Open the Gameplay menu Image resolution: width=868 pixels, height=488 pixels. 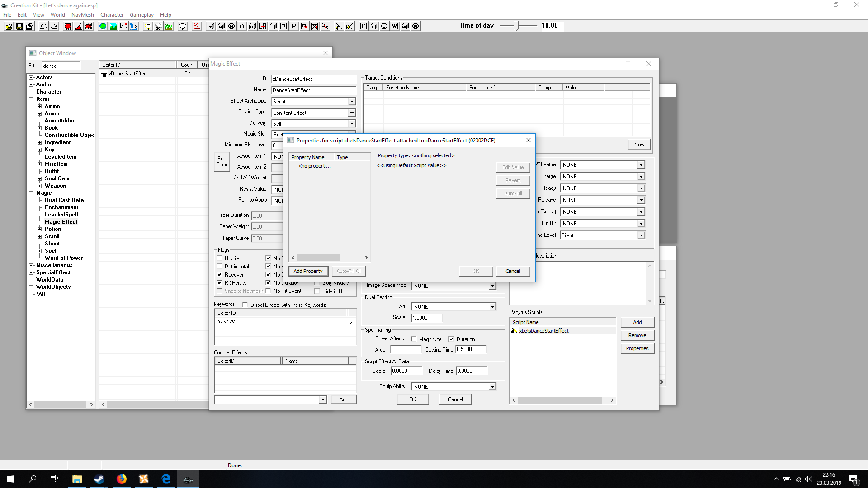pos(142,15)
